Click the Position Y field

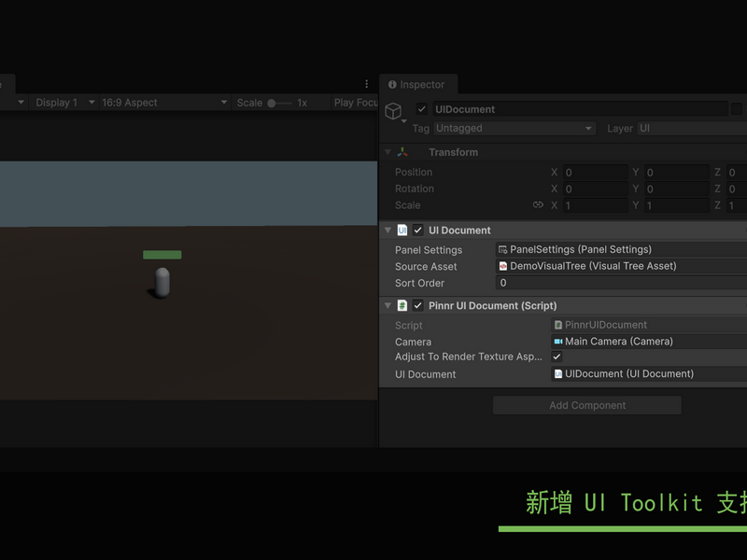coord(677,172)
